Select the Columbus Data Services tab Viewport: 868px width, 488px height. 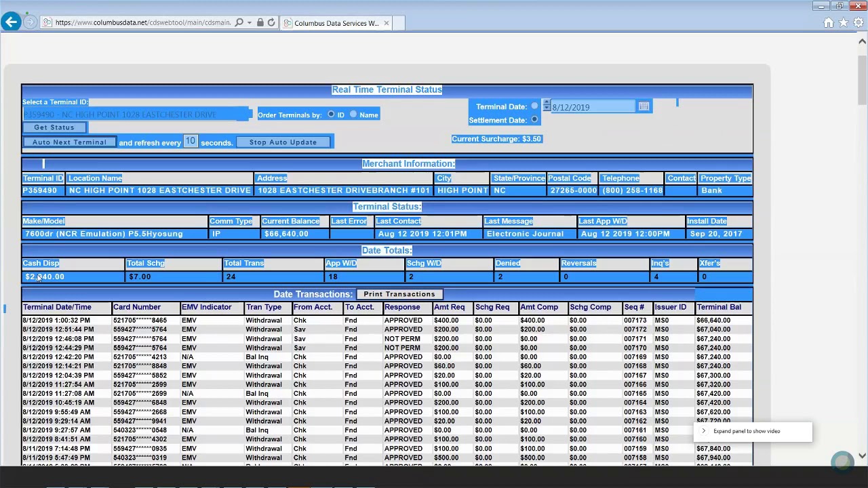336,23
